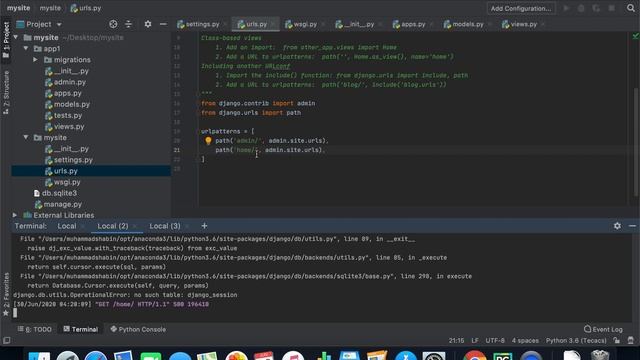Click inside the terminal input line
This screenshot has height=360, width=640.
click(322, 313)
